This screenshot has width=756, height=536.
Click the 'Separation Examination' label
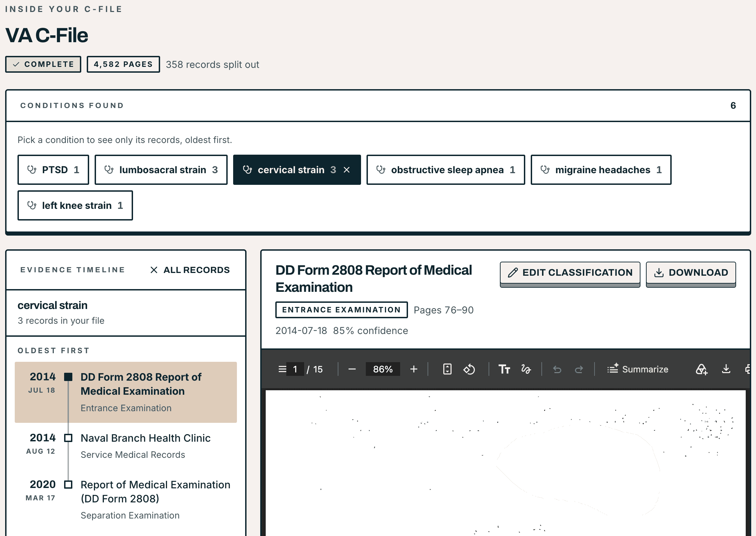point(130,515)
